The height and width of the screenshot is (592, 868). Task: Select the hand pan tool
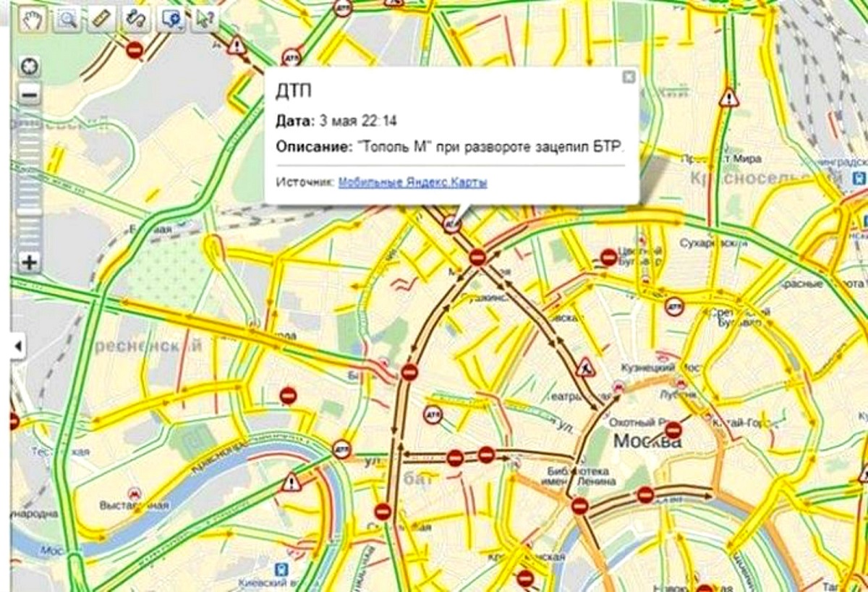point(33,19)
